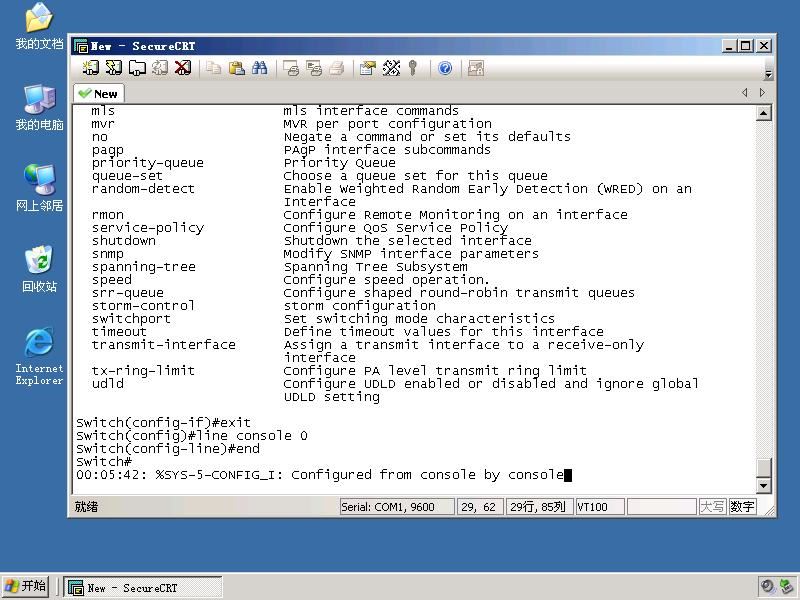This screenshot has width=800, height=600.
Task: Click the Print Selection toolbar icon
Action: (x=314, y=68)
